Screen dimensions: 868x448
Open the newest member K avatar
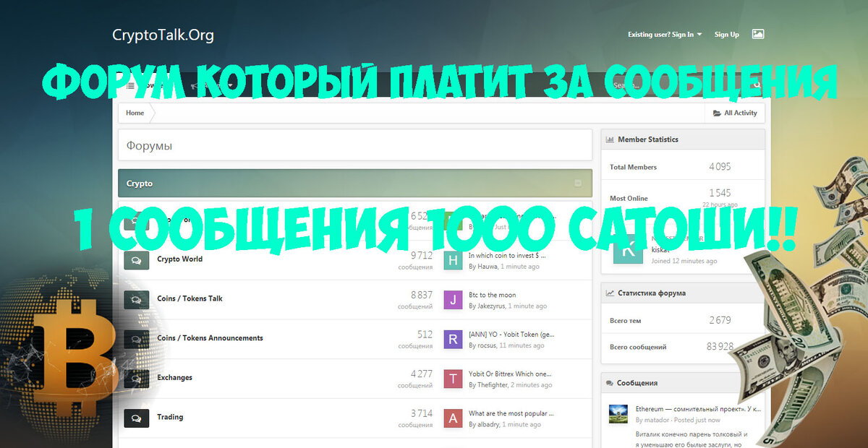pos(628,249)
